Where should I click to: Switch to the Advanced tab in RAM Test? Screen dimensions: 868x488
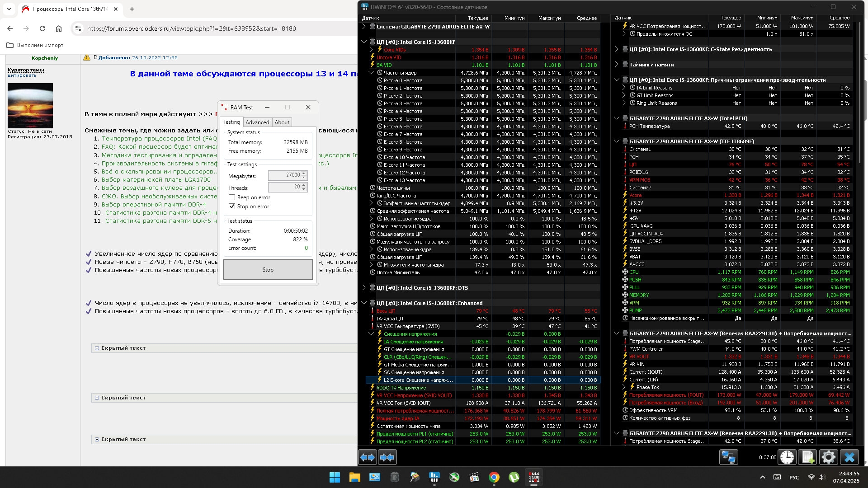click(257, 122)
